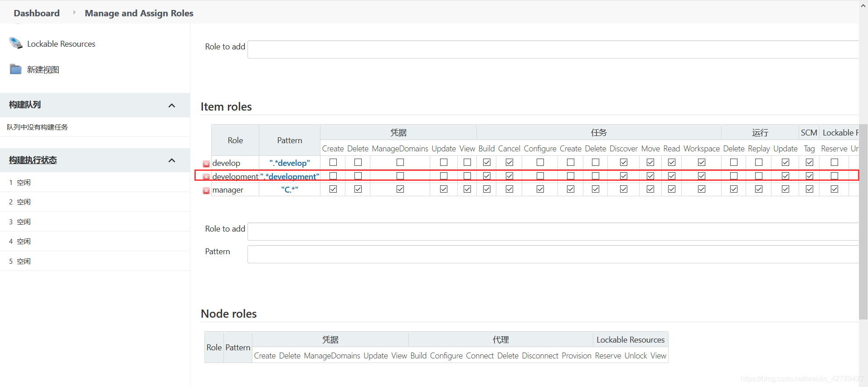Click the 新建视图 folder icon
The width and height of the screenshot is (868, 387).
pos(16,69)
